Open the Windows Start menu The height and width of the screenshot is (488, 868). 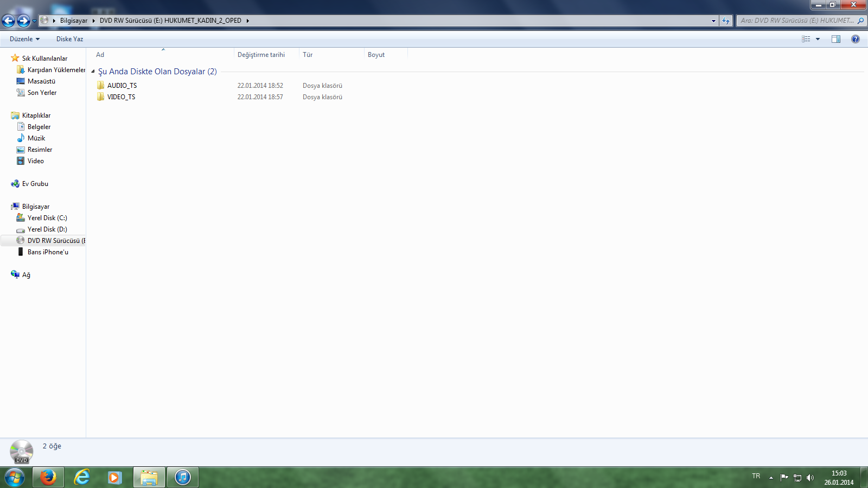tap(15, 477)
